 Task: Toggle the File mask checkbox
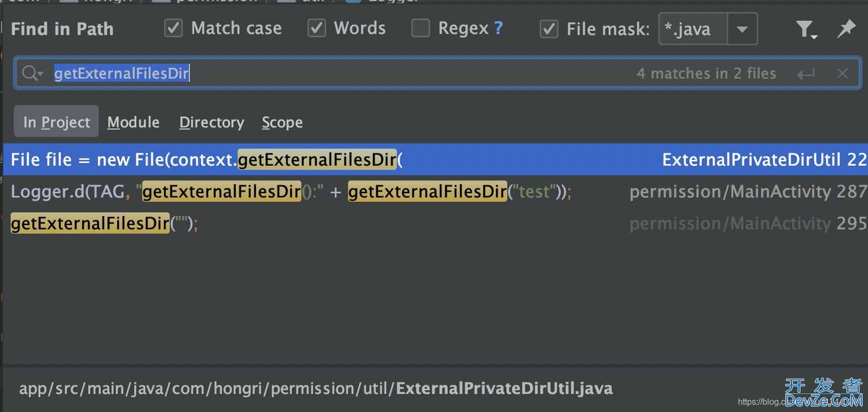549,29
